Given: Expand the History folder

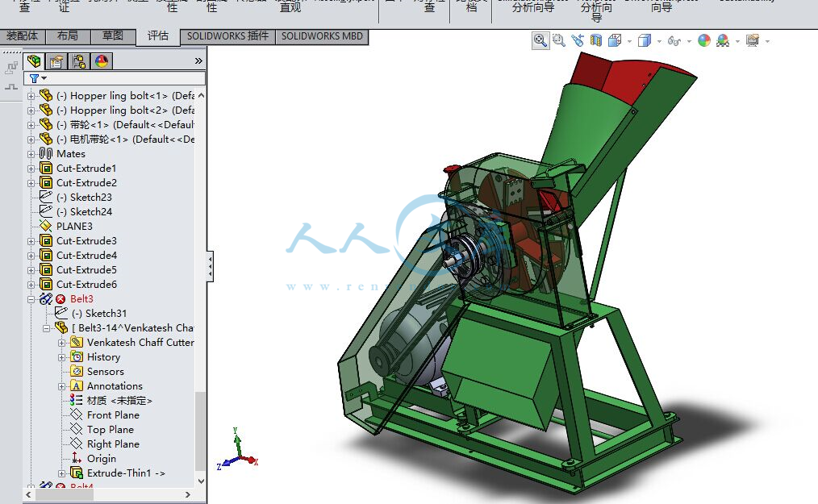Looking at the screenshot, I should coord(61,357).
